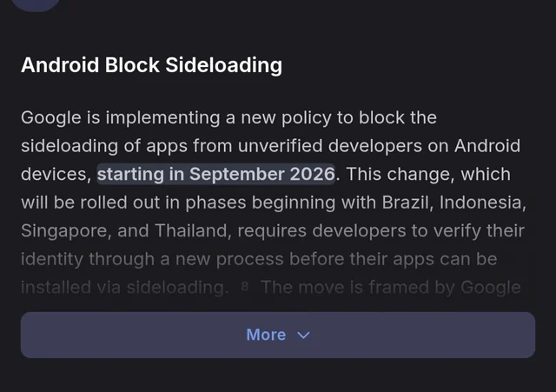Click the word "devices" before the highlight

(x=53, y=174)
